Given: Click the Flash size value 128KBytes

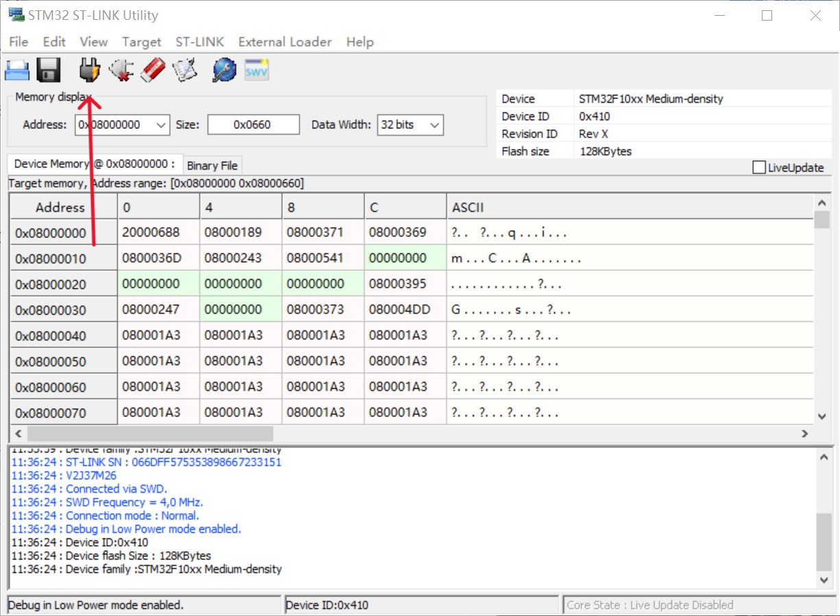Looking at the screenshot, I should (x=605, y=152).
